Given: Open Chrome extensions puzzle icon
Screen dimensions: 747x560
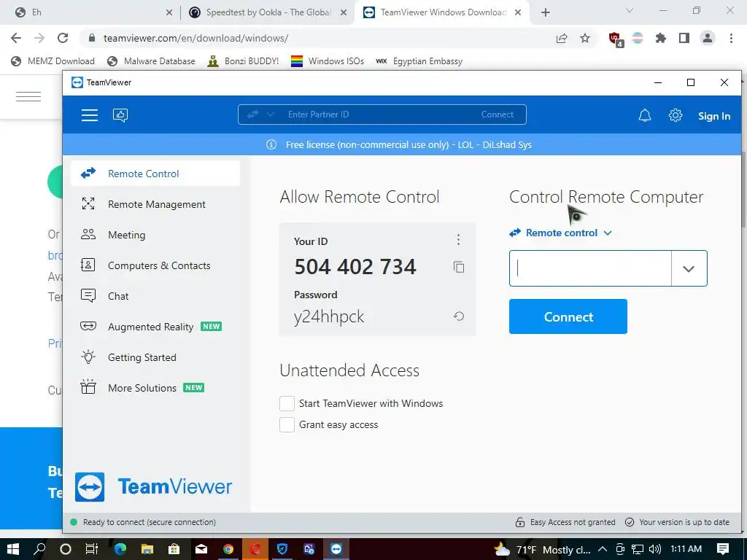Looking at the screenshot, I should click(x=660, y=38).
